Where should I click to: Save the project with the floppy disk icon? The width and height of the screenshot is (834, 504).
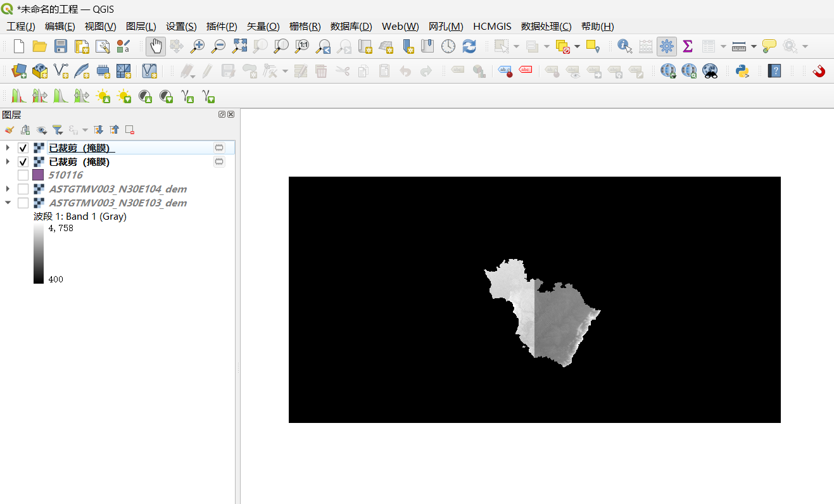click(x=61, y=46)
